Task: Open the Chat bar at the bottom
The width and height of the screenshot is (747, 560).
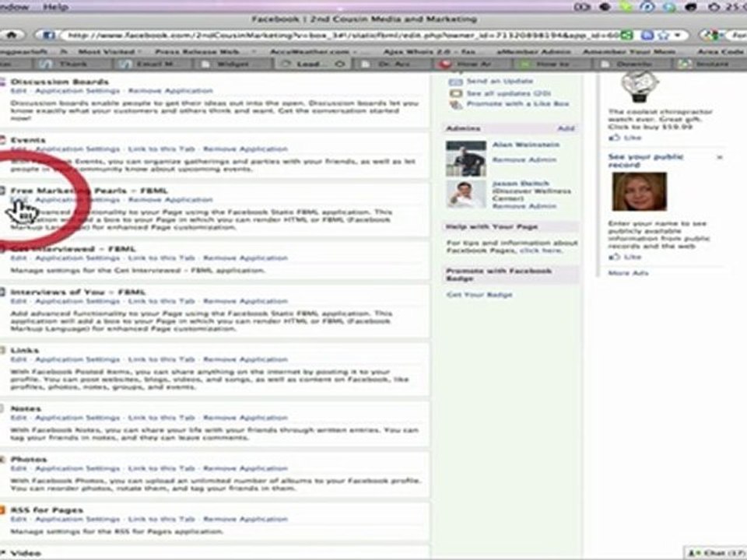Action: pos(716,553)
